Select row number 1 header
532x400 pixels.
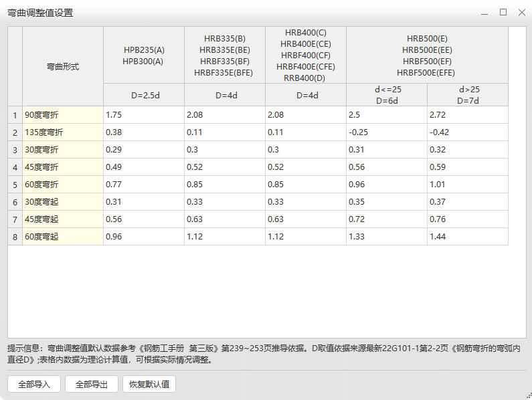click(15, 114)
